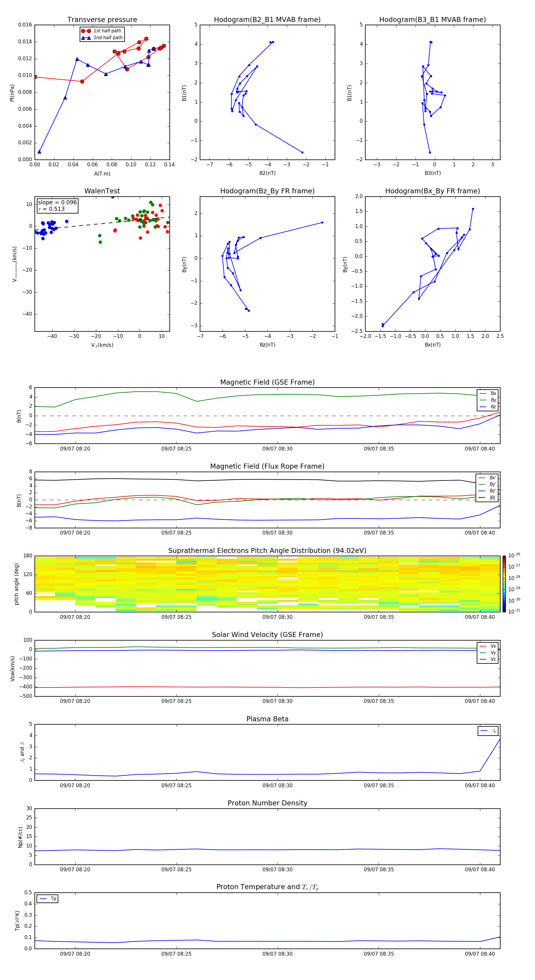Click the "Np(#/cc)" y-axis label
535x980 pixels.
click(x=20, y=837)
